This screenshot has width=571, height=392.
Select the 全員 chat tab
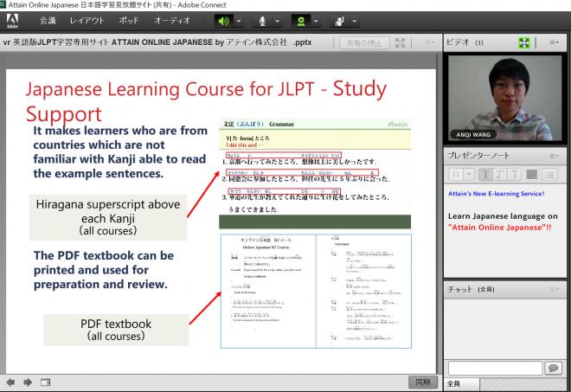(x=461, y=383)
